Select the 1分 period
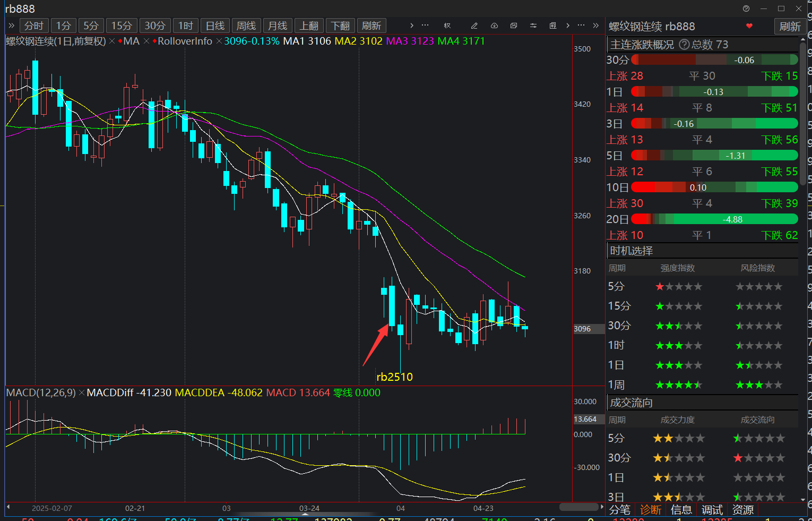 tap(64, 25)
